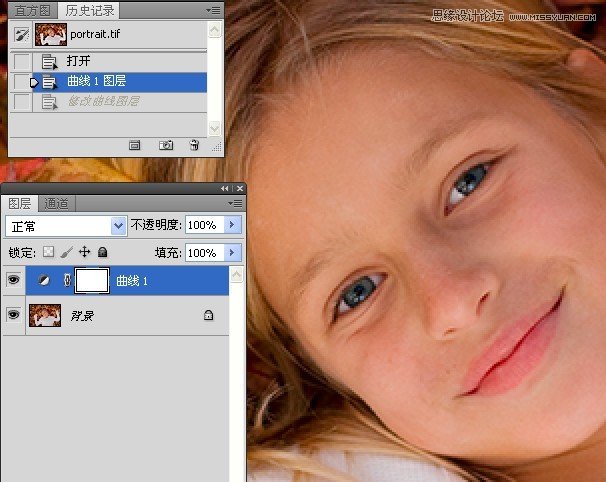The image size is (606, 482).
Task: Create new document from current state
Action: tap(134, 145)
